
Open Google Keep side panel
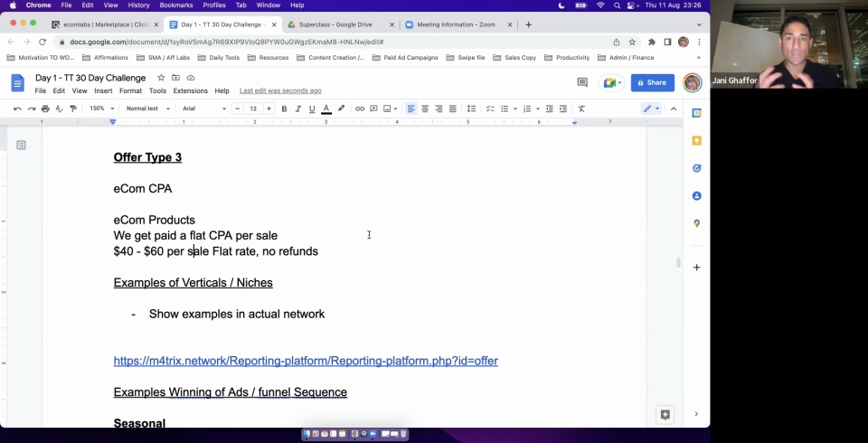coord(696,141)
